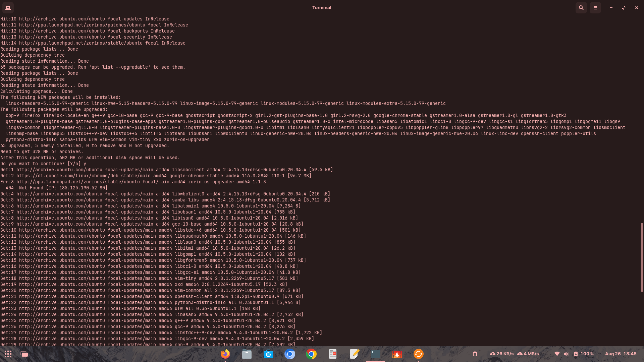Open the clock calendar Aug 26 18:45
The height and width of the screenshot is (362, 644).
(621, 354)
